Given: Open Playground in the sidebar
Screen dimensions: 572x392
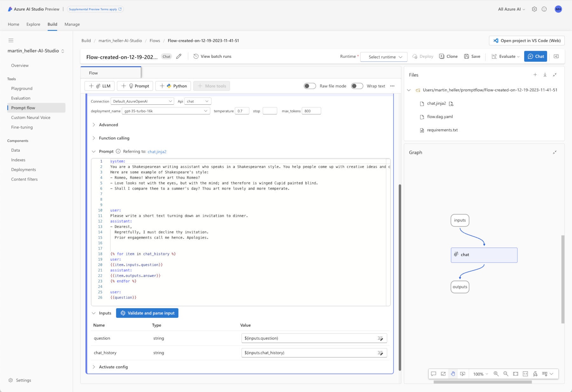Looking at the screenshot, I should pos(22,89).
